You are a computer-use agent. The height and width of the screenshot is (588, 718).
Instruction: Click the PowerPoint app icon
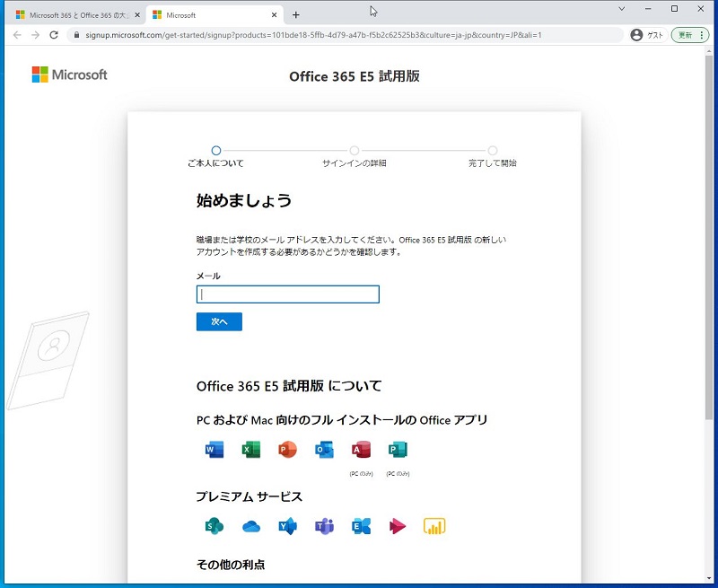tap(287, 450)
